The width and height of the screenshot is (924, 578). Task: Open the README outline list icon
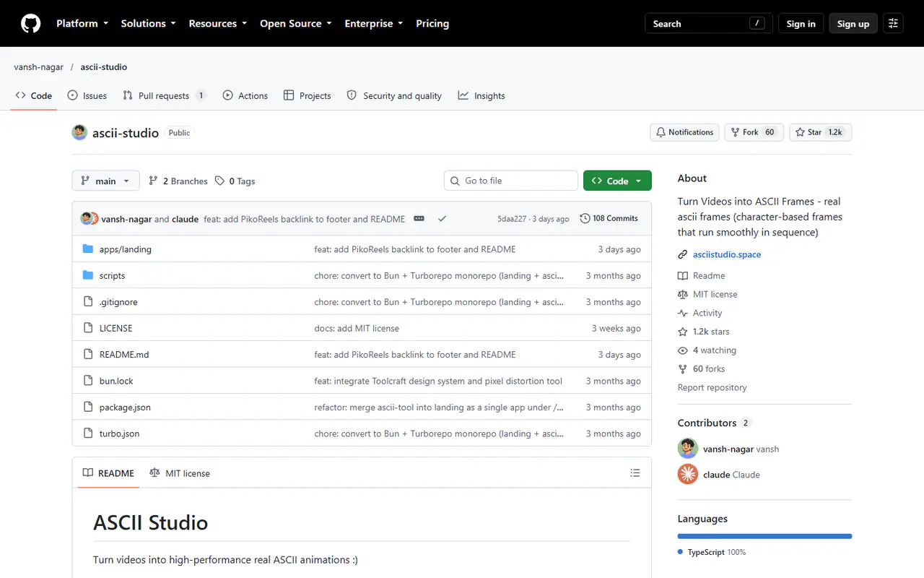point(635,473)
